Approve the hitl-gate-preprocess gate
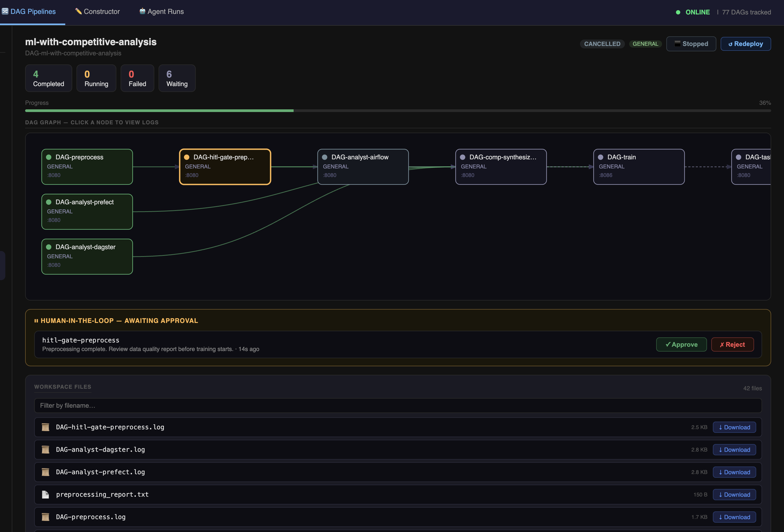This screenshot has height=532, width=784. tap(681, 344)
